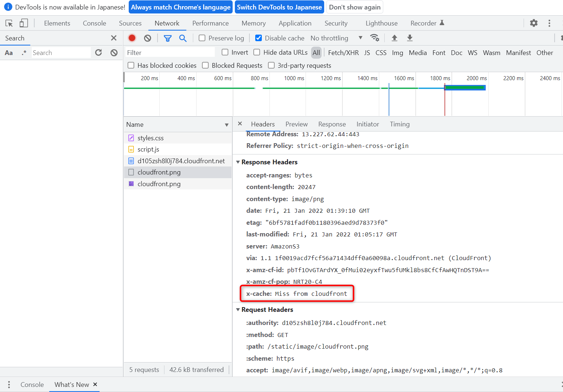Screen dimensions: 563x392
Task: Switch to the Console panel tab
Action: (94, 23)
